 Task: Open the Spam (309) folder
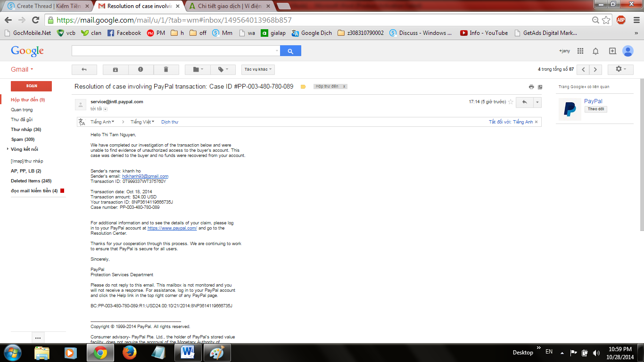(23, 140)
